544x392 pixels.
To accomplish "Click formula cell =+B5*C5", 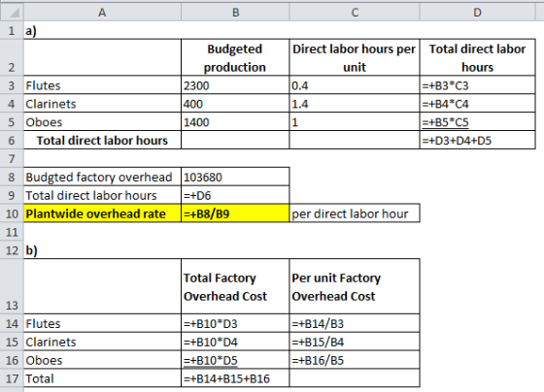I will click(477, 122).
